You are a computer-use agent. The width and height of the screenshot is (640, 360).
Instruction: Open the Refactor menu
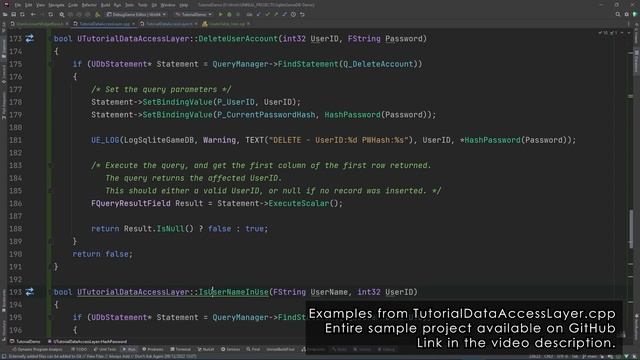(89, 5)
